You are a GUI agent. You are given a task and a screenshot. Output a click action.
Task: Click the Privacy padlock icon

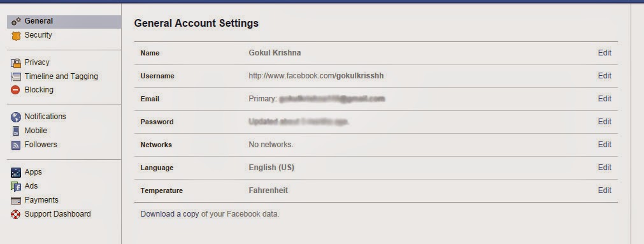point(16,63)
